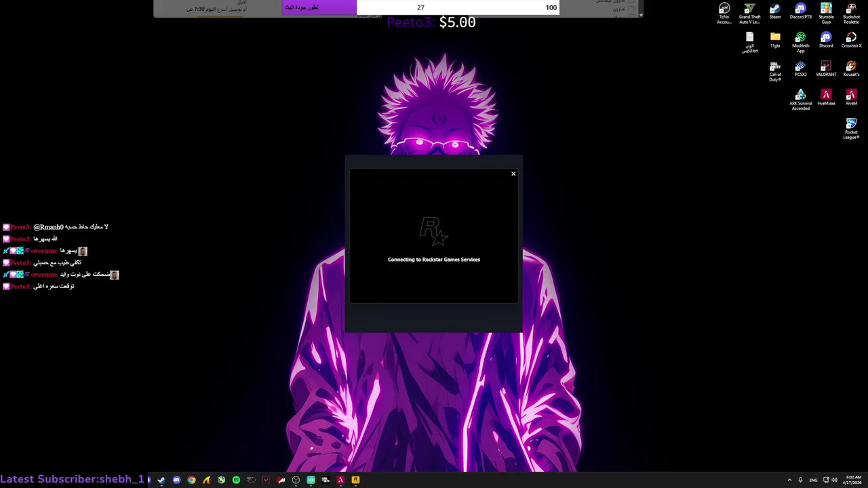Select the Discord PTB desktop shortcut
This screenshot has width=868, height=488.
click(800, 12)
